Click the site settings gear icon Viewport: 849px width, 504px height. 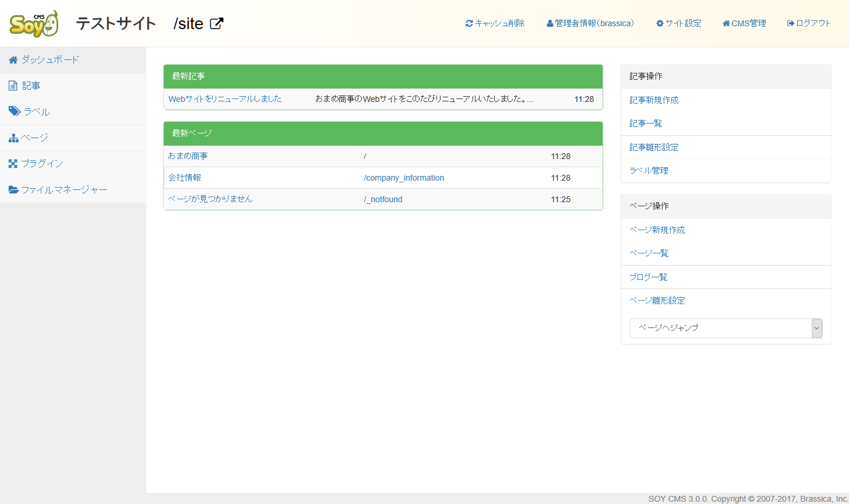coord(660,23)
